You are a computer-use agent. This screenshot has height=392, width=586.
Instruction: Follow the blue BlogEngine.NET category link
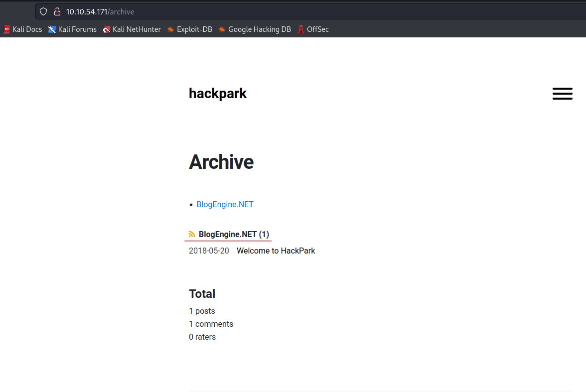(x=225, y=204)
